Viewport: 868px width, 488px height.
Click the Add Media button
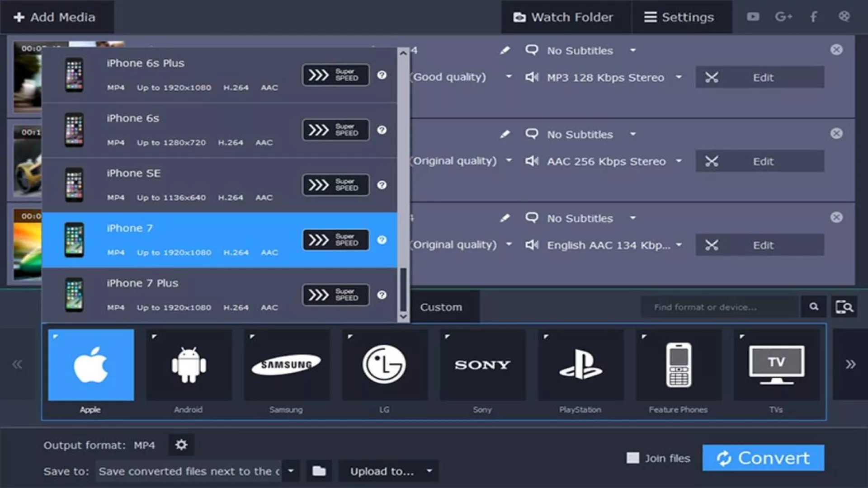point(55,17)
